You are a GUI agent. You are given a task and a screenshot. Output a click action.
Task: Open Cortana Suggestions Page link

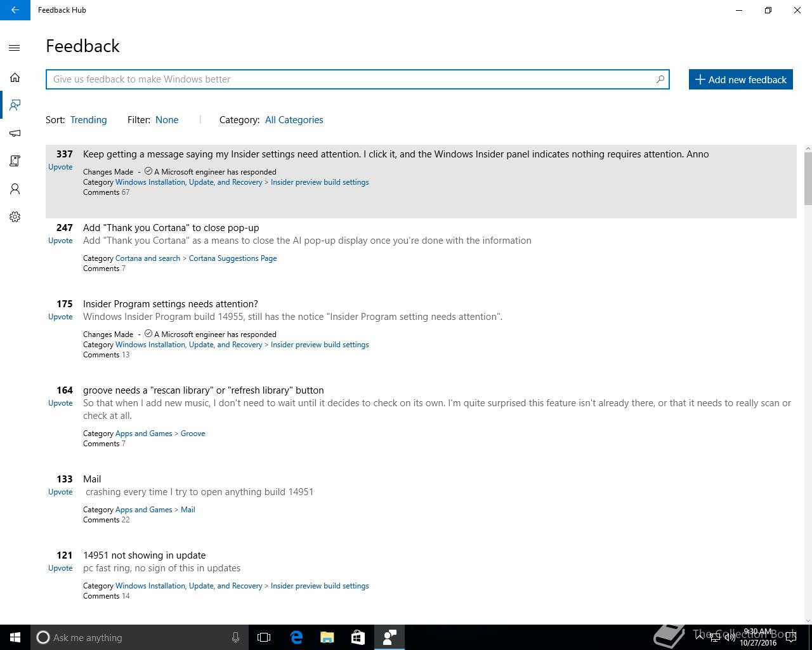233,258
